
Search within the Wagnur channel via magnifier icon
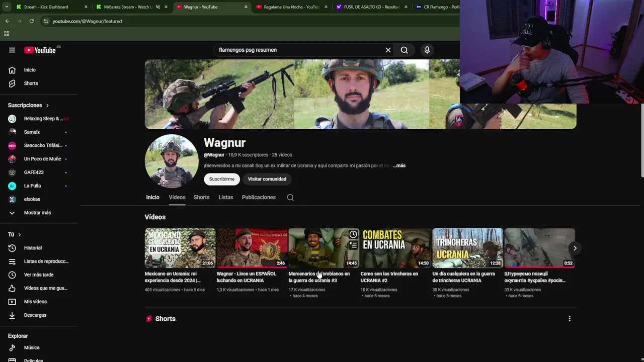(x=290, y=198)
